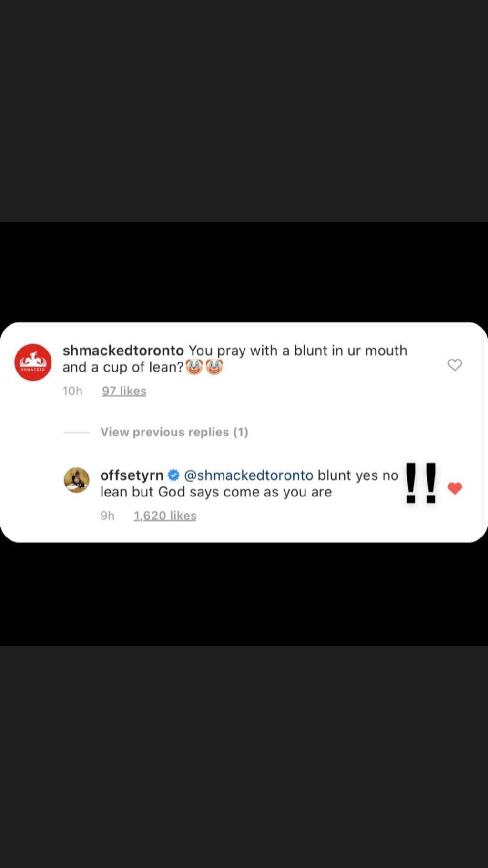This screenshot has height=868, width=488.
Task: Open the offsetyrn username
Action: pos(132,475)
